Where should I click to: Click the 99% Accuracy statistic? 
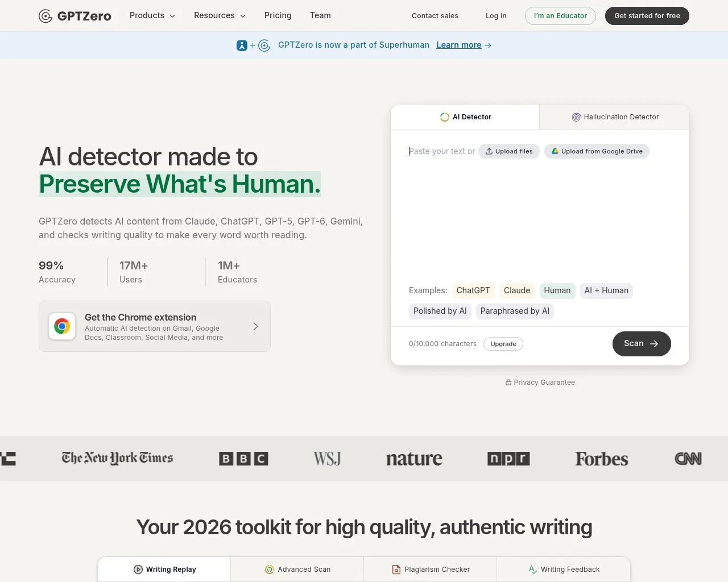57,272
